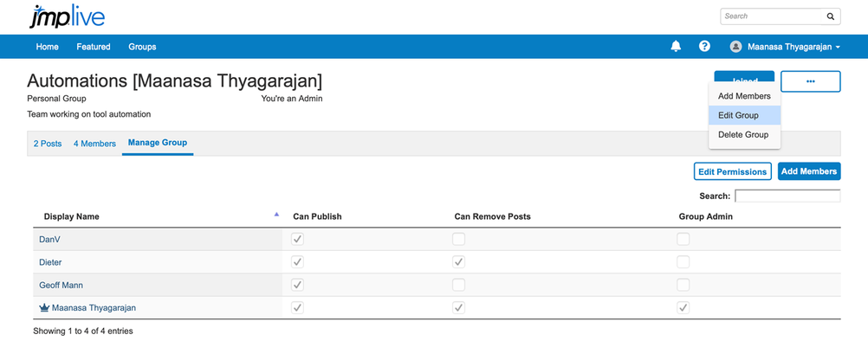Click the JMP Live logo
Image resolution: width=868 pixels, height=360 pixels.
[67, 16]
